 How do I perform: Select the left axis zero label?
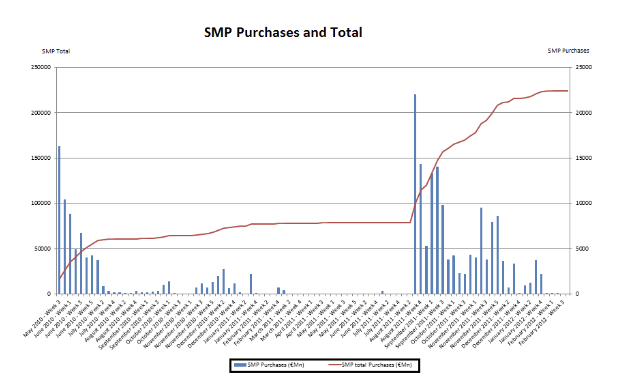(x=49, y=294)
